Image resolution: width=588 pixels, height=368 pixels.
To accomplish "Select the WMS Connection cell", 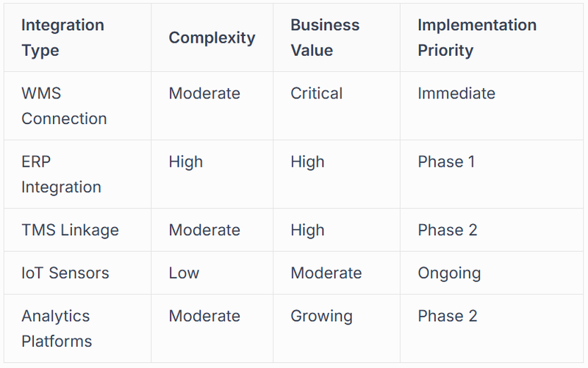I will [x=64, y=106].
